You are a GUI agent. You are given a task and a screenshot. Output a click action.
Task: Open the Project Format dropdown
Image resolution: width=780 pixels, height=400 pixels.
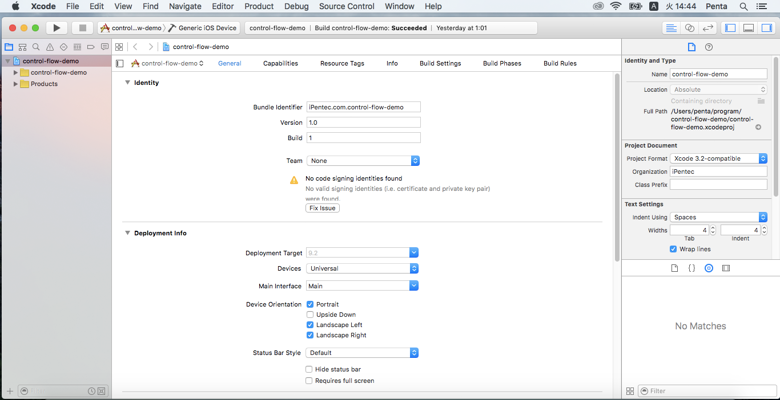718,158
